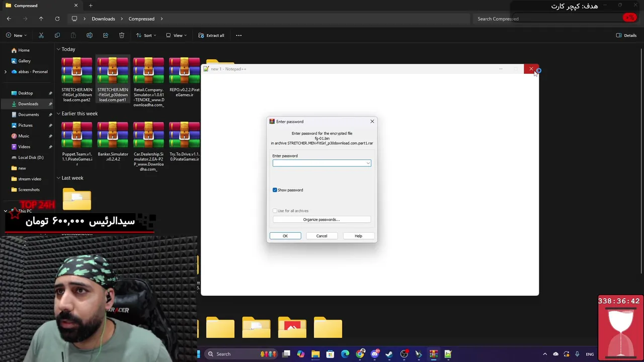Expand the abbas - Personal tree node
The image size is (644, 362).
(6, 72)
